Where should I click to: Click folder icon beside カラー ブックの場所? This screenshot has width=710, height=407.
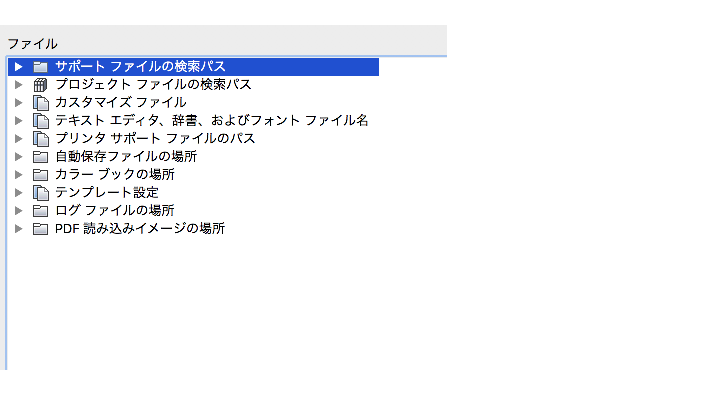point(40,175)
